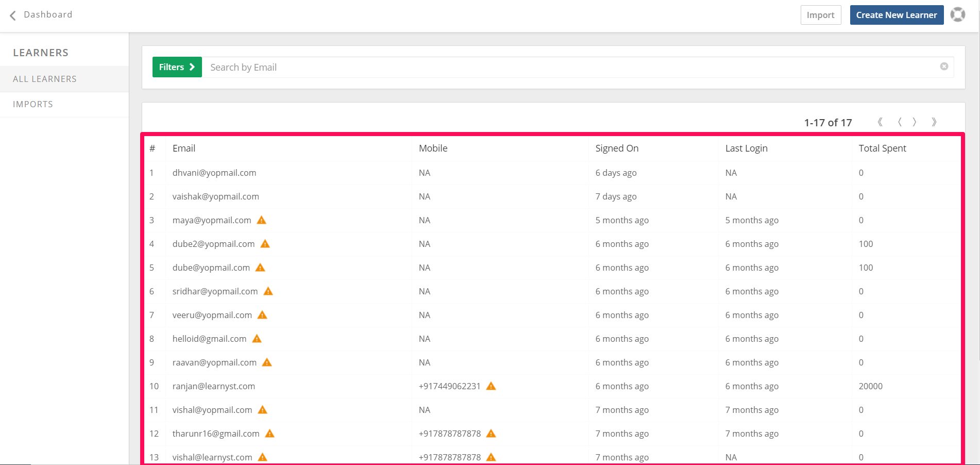Image resolution: width=980 pixels, height=465 pixels.
Task: Click Create New Learner button
Action: (x=897, y=15)
